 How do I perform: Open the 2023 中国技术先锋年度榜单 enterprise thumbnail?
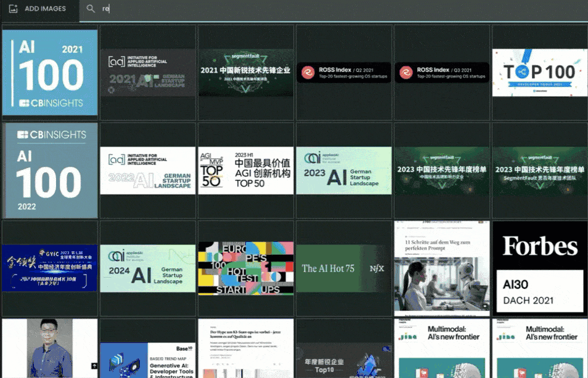(442, 171)
